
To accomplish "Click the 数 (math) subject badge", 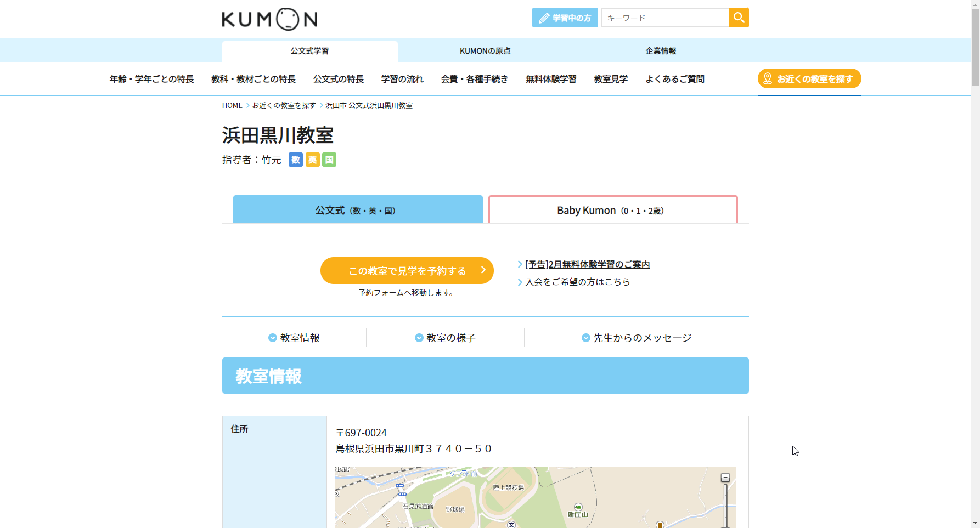I will coord(296,160).
